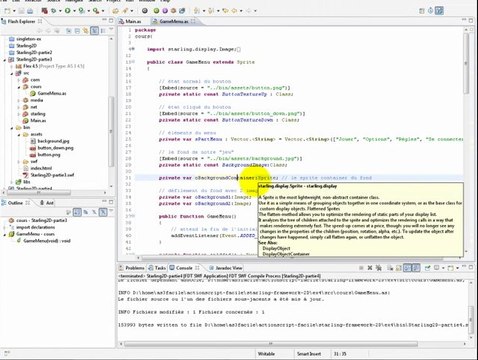Toggle Hide Fields icon in Outline toolbar
478x360 pixels.
tap(86, 212)
